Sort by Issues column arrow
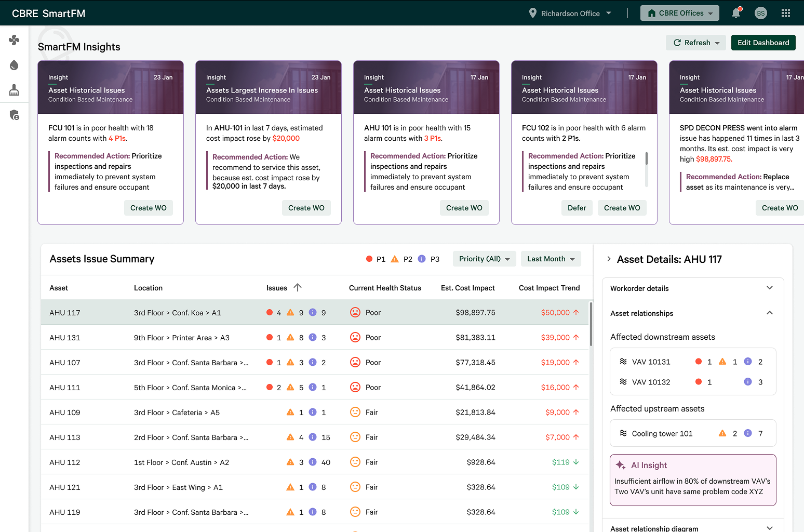 click(x=298, y=287)
